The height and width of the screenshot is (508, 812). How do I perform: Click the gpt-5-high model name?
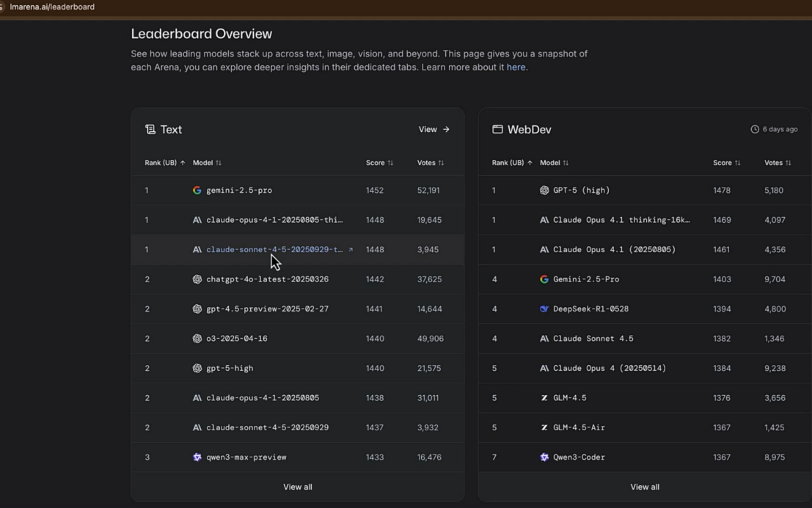(230, 368)
